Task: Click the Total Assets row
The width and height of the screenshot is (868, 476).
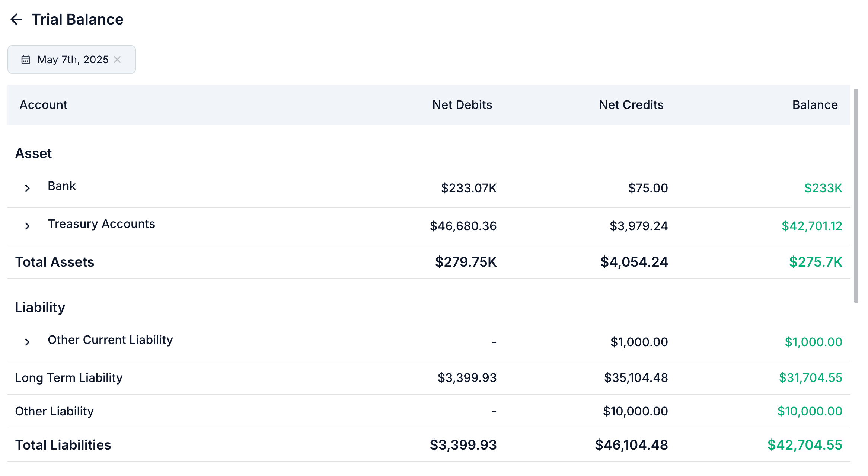Action: pyautogui.click(x=55, y=262)
